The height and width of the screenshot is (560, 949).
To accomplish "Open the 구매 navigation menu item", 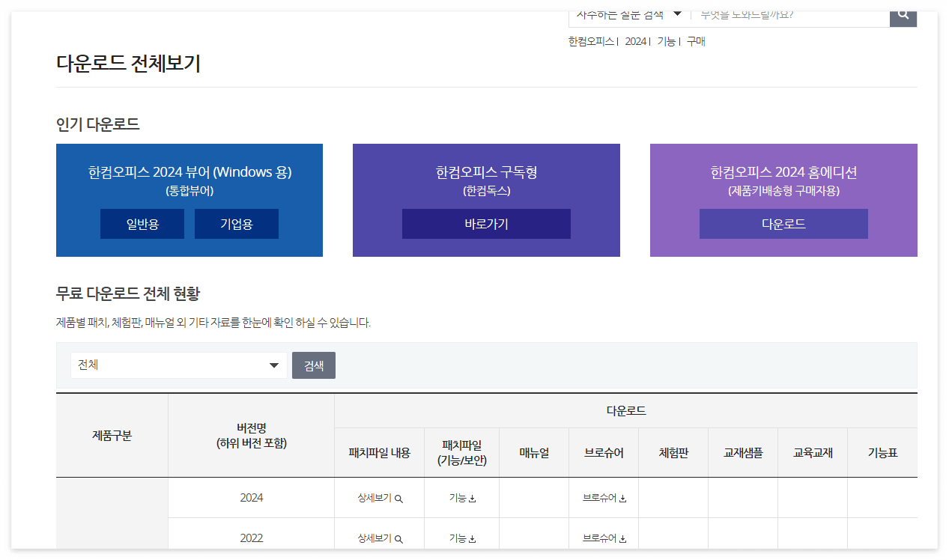I will [694, 41].
